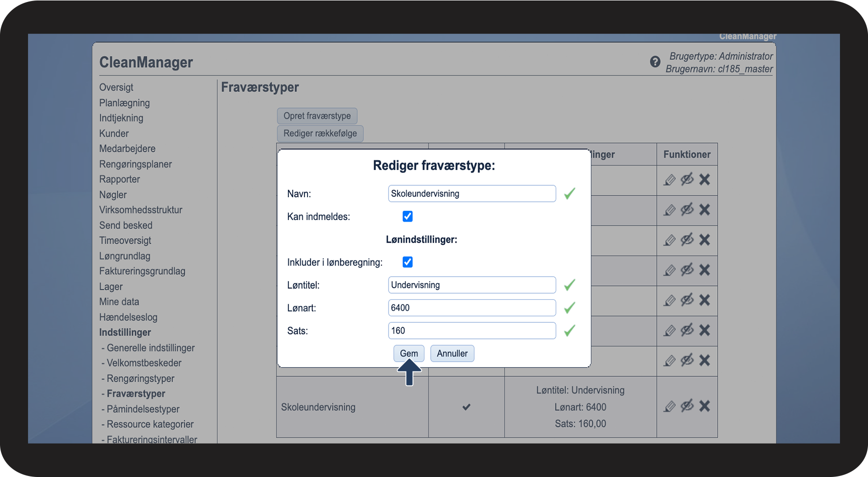Open Kunder in the sidebar
This screenshot has width=868, height=477.
tap(114, 134)
